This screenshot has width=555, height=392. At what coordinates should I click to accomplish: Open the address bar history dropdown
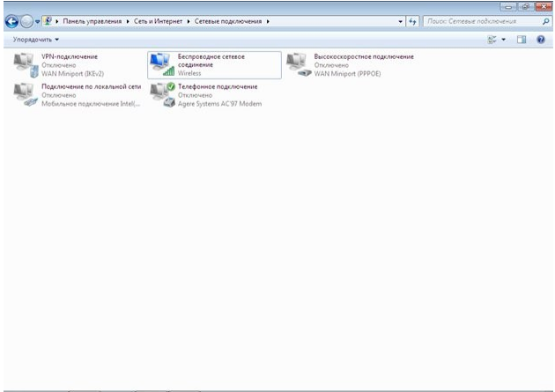coord(400,21)
